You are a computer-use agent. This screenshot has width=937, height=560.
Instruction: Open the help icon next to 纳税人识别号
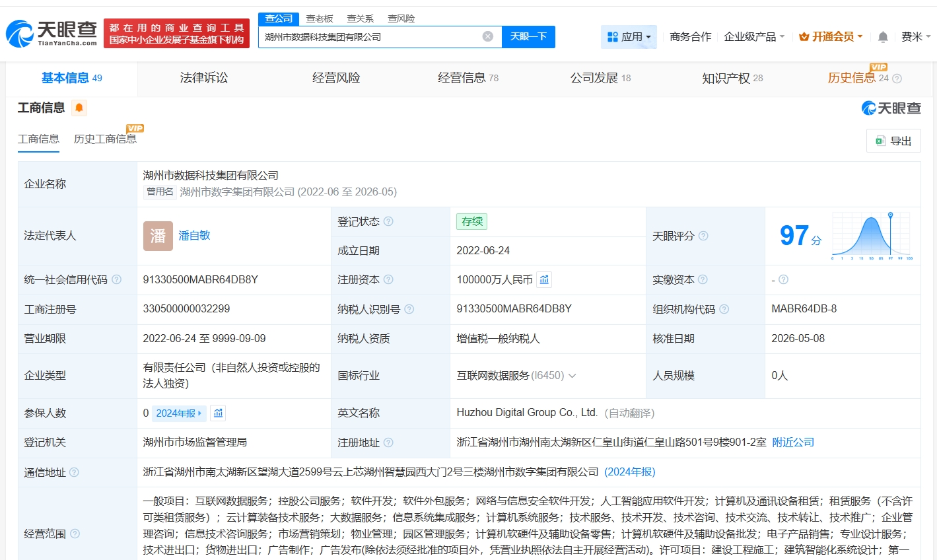pos(409,309)
